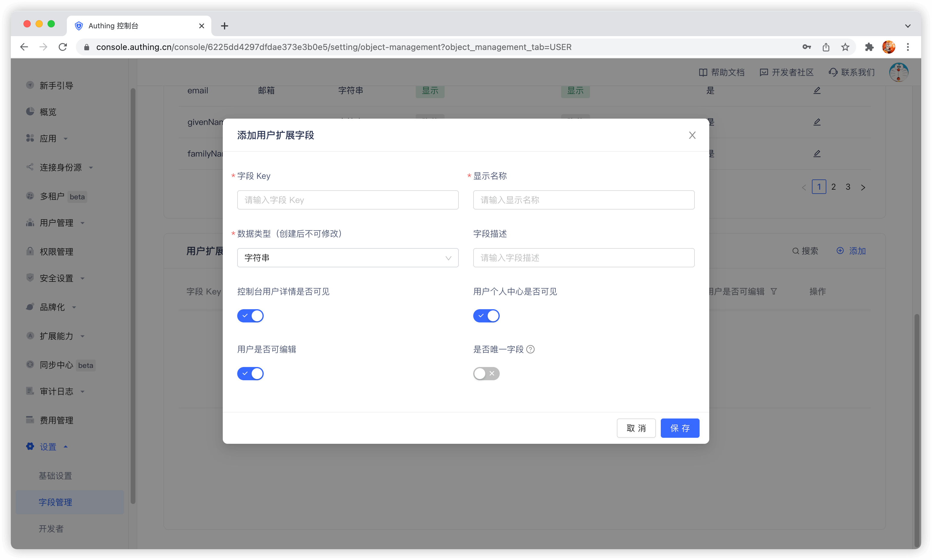Image resolution: width=932 pixels, height=560 pixels.
Task: Reload the page
Action: [63, 47]
